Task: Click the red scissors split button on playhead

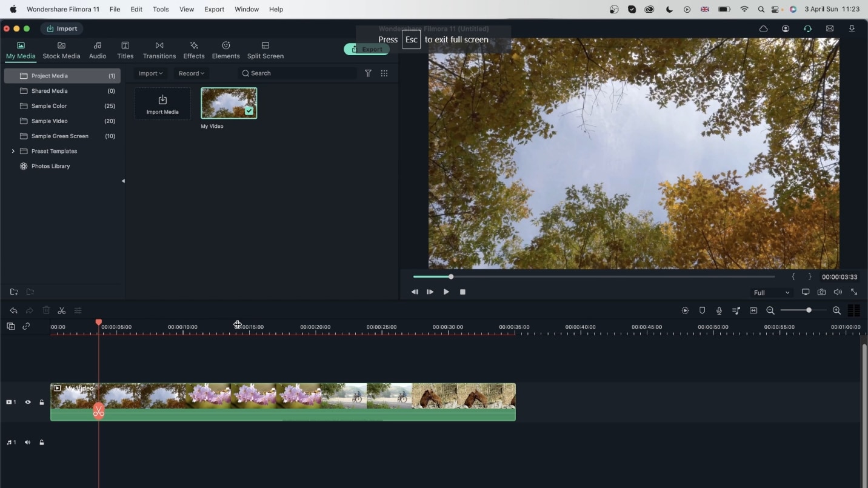Action: (99, 412)
